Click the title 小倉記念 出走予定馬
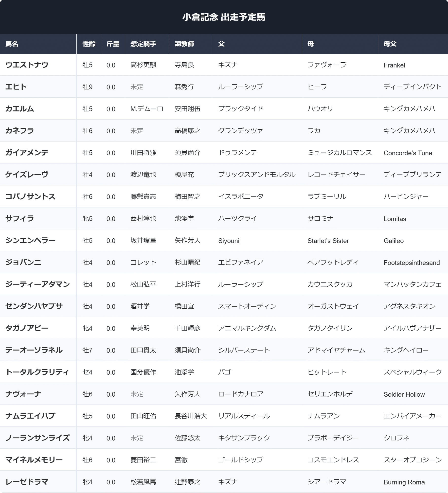The image size is (448, 493). point(224,17)
